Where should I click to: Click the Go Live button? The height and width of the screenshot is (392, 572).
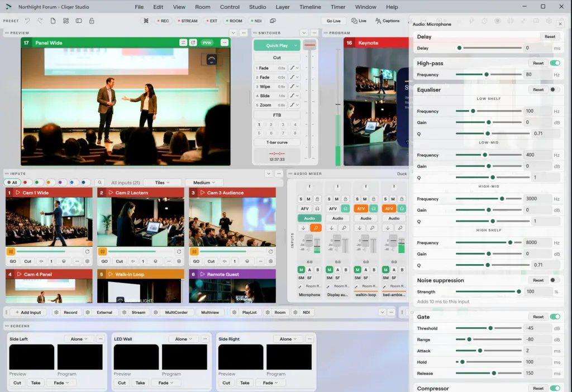[333, 21]
